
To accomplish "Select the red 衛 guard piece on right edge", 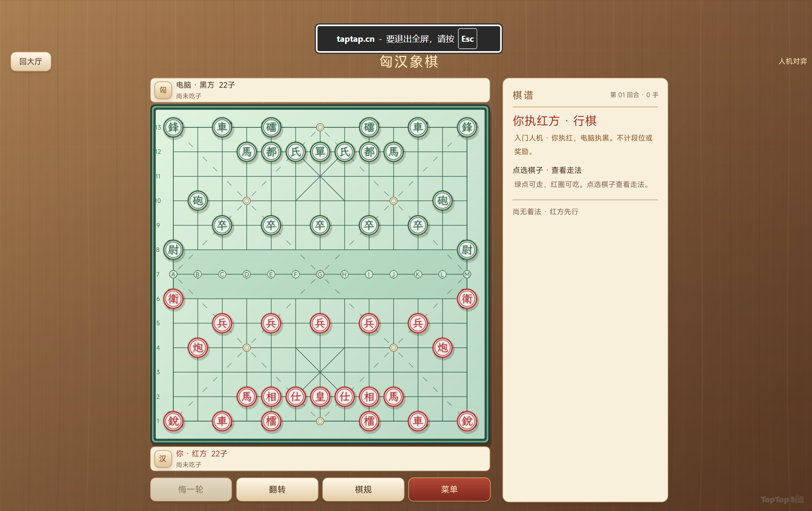I will (467, 299).
